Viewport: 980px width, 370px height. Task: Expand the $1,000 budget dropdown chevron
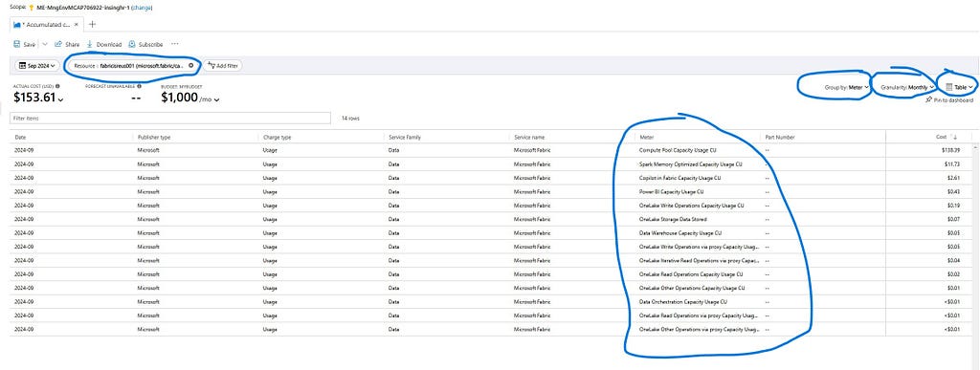pyautogui.click(x=217, y=99)
